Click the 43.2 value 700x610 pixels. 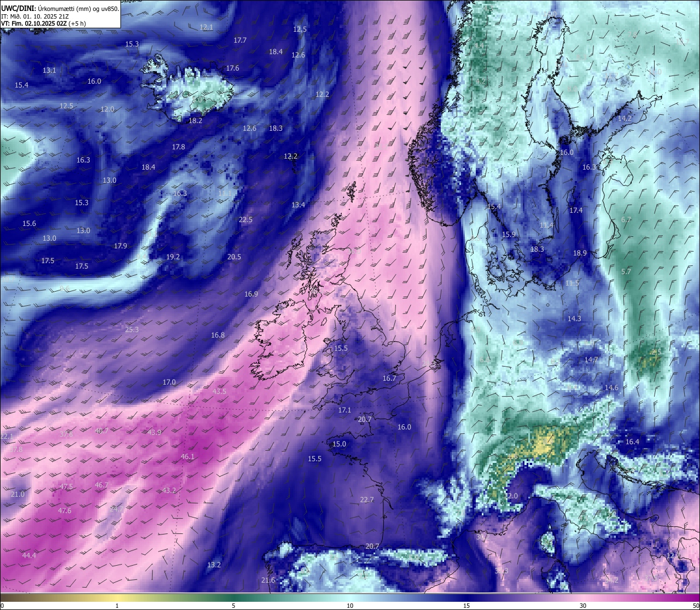pyautogui.click(x=169, y=491)
